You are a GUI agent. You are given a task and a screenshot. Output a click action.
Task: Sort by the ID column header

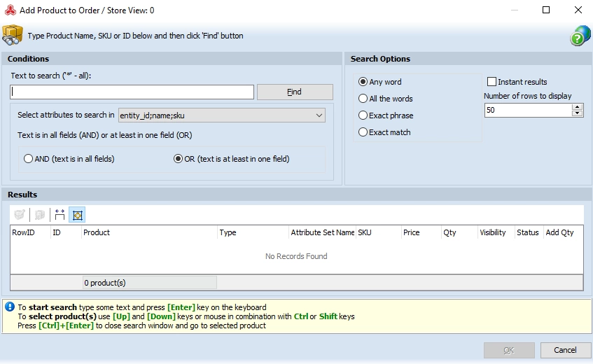[x=67, y=232]
